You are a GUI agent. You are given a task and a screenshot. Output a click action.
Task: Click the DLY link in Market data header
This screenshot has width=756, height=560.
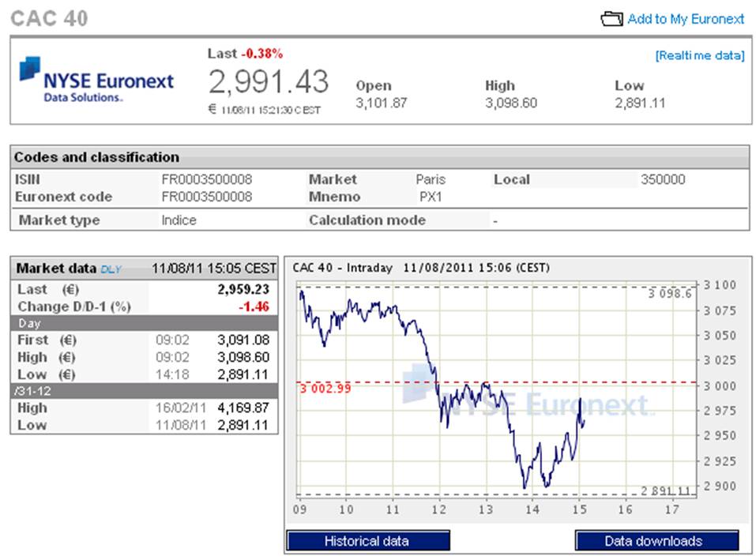tap(111, 269)
